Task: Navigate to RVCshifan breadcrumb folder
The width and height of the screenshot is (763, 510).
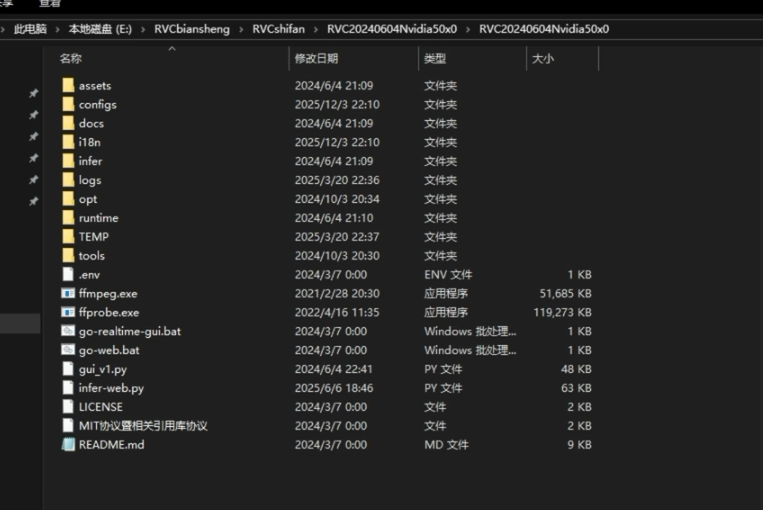Action: (x=278, y=29)
